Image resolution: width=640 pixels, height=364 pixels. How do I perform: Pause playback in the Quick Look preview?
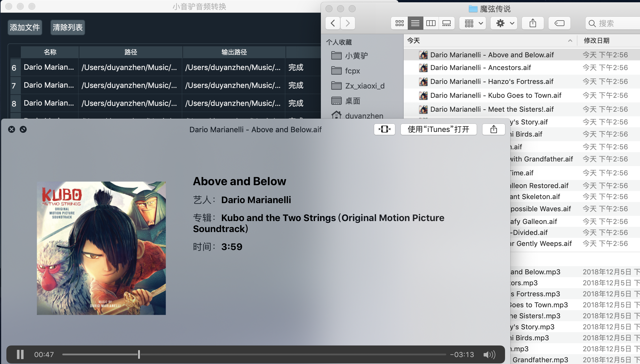pyautogui.click(x=20, y=354)
